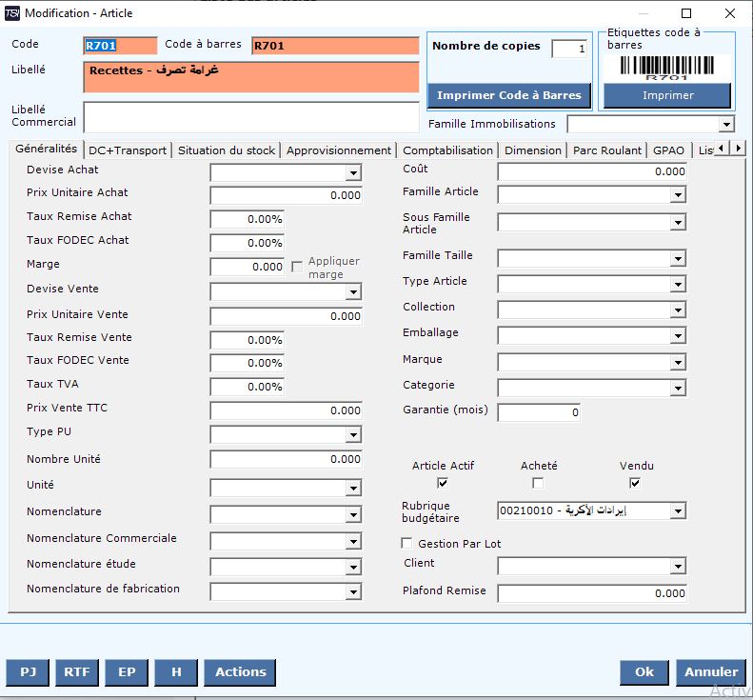The height and width of the screenshot is (700, 753).
Task: Toggle the Appliquer marge checkbox
Action: [297, 267]
